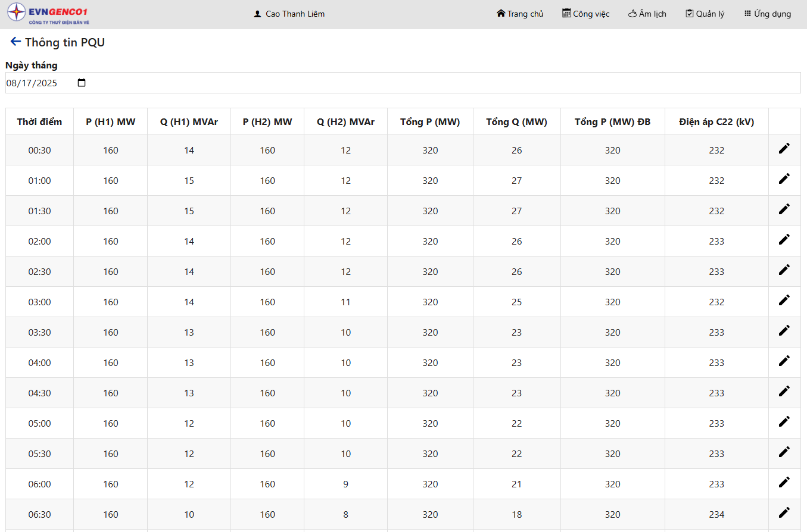Click the date input showing 08/17/2025

(x=403, y=83)
